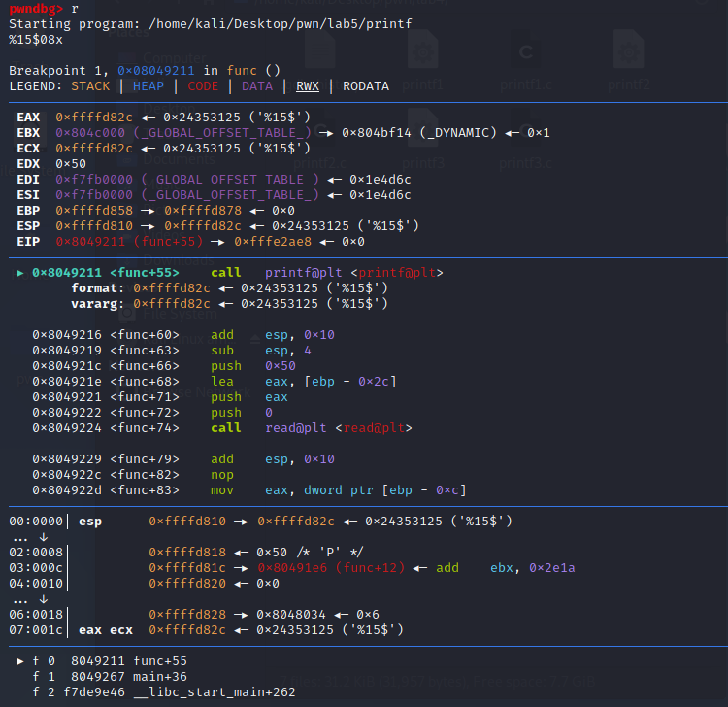The width and height of the screenshot is (728, 707).
Task: Click 'push 0' instruction at func+72
Action: (x=242, y=413)
